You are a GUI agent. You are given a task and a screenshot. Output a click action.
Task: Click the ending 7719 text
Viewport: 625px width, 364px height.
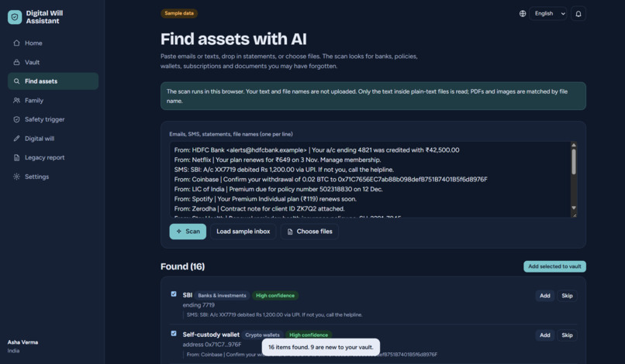pos(199,305)
